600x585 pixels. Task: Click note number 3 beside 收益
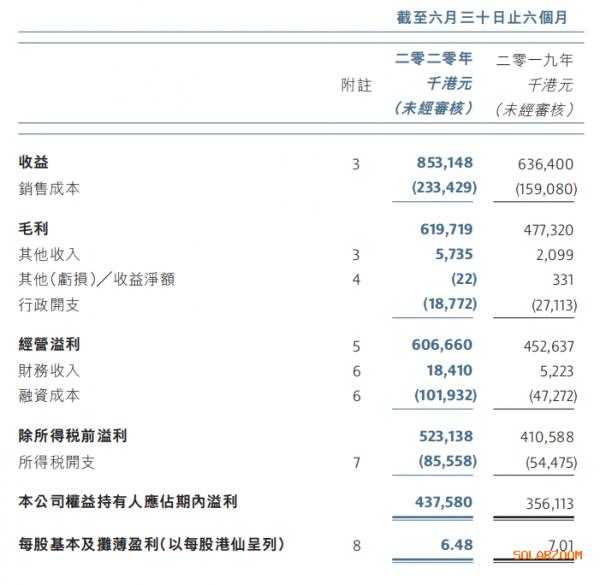[356, 164]
